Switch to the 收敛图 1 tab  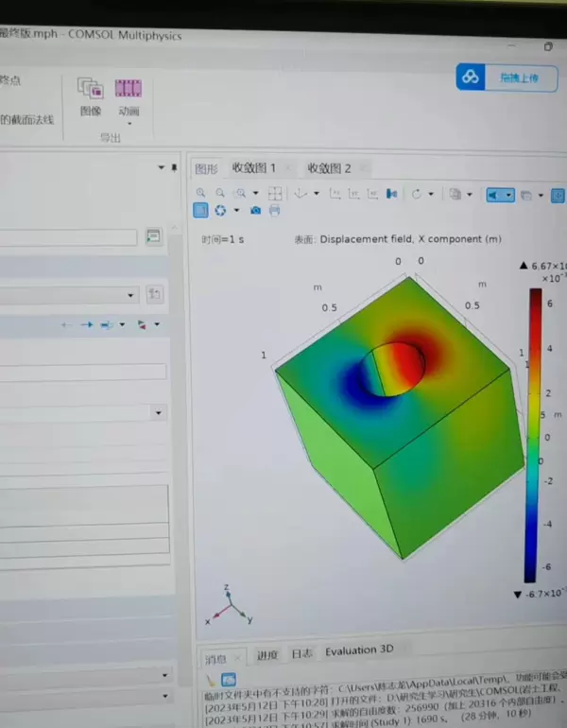pos(254,168)
